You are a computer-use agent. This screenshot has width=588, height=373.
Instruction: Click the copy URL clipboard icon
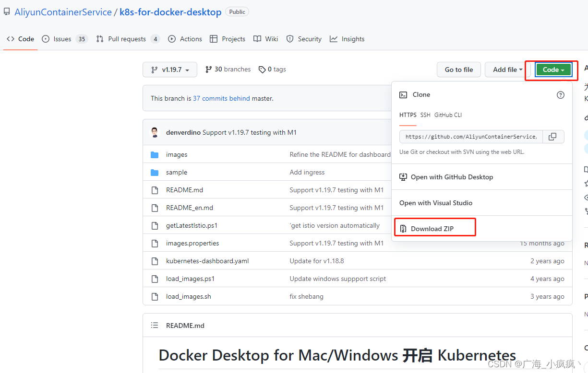tap(552, 137)
